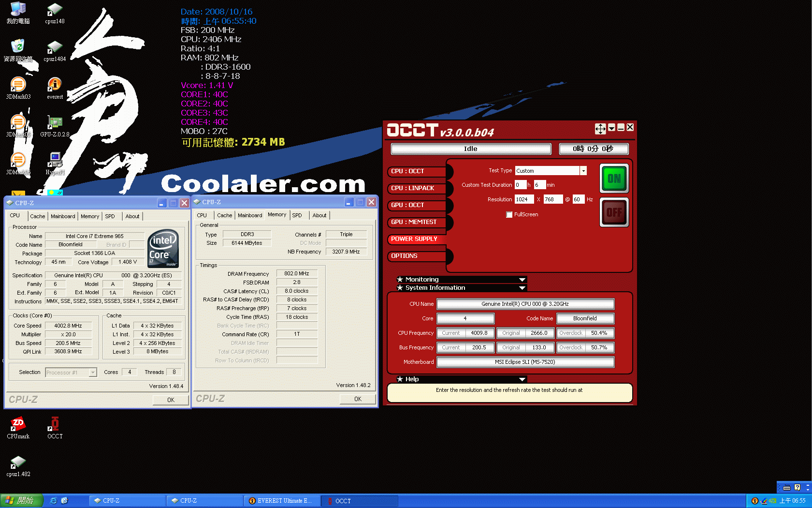Click the language bar help icon
This screenshot has height=508, width=812.
797,487
